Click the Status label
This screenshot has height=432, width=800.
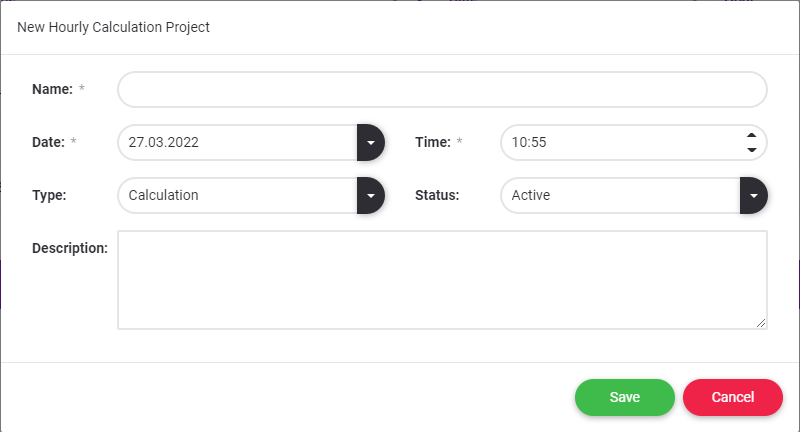(437, 195)
